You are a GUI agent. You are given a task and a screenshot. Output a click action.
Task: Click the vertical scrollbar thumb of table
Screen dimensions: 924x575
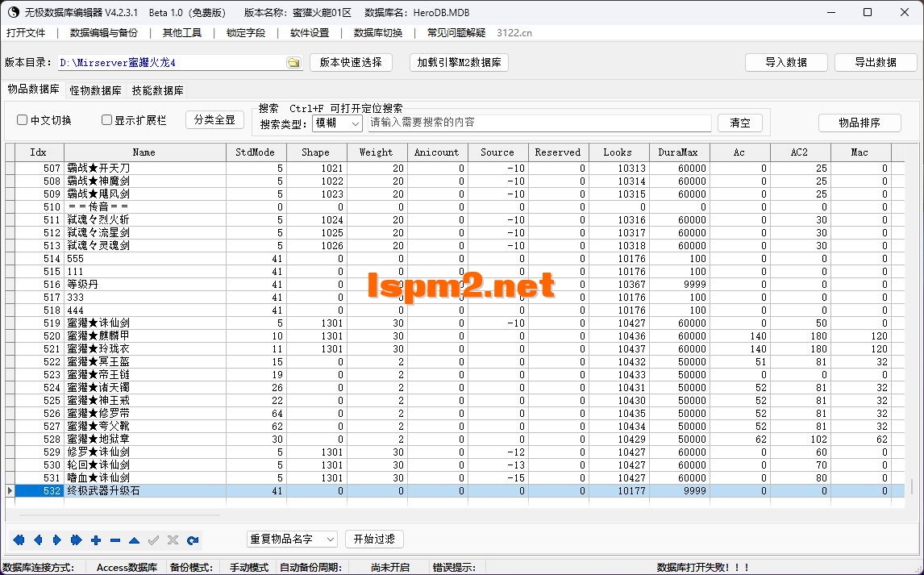pyautogui.click(x=912, y=486)
